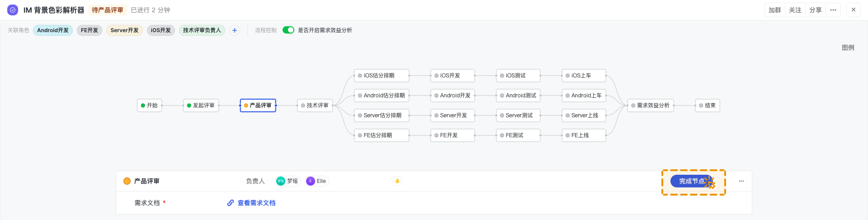
Task: Click the 需求文档 field label
Action: coord(147,203)
